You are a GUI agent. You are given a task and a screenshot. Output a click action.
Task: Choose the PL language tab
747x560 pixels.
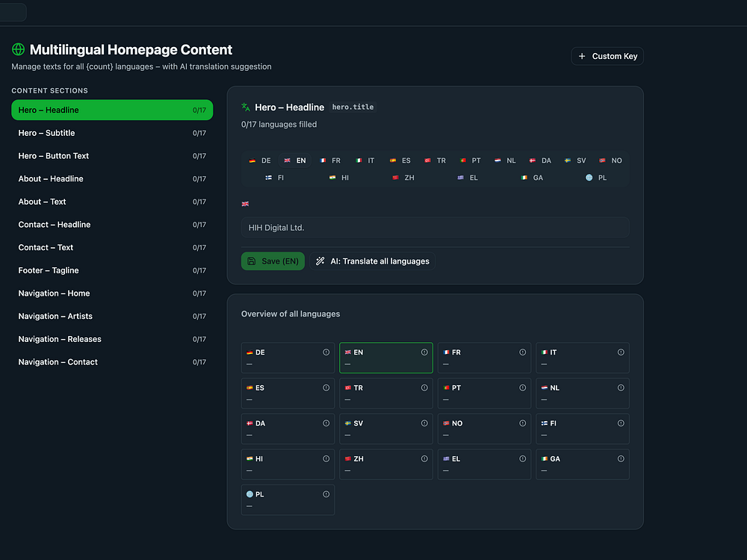[596, 178]
